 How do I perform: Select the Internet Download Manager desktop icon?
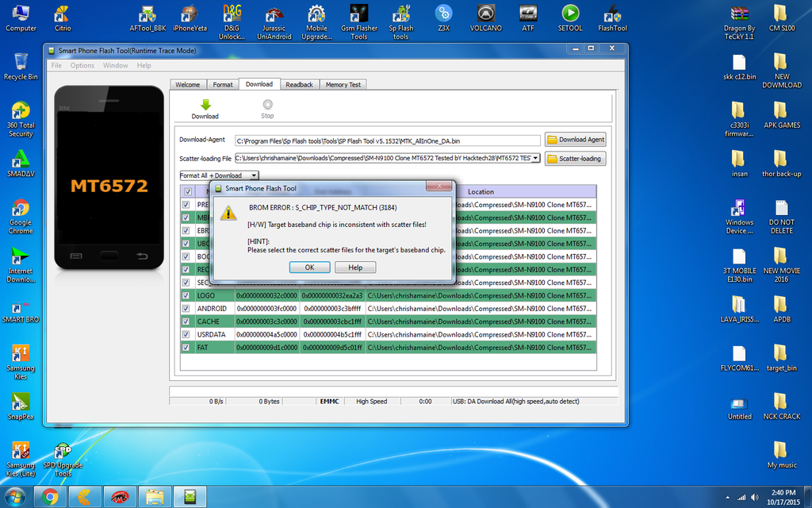(21, 265)
